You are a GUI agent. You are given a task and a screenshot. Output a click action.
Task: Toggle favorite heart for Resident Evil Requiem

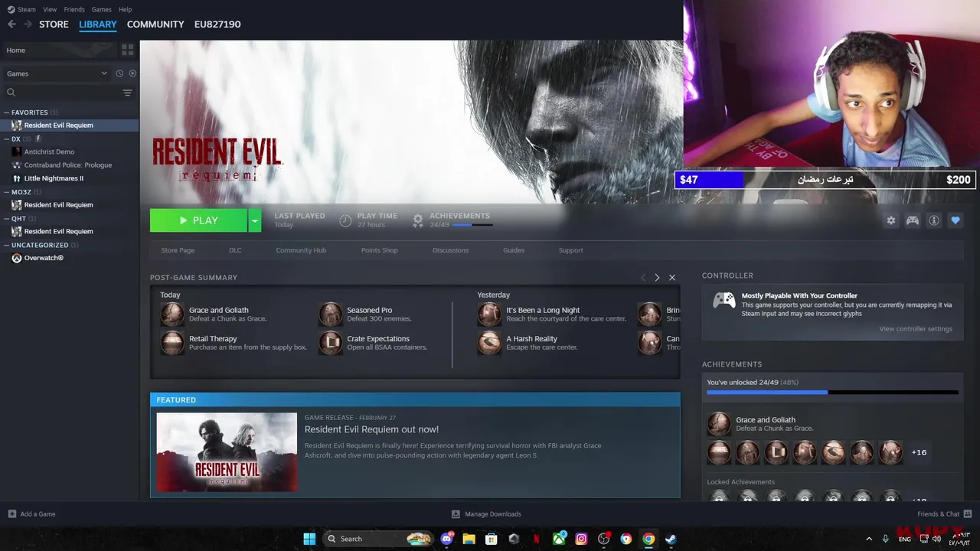pos(955,220)
